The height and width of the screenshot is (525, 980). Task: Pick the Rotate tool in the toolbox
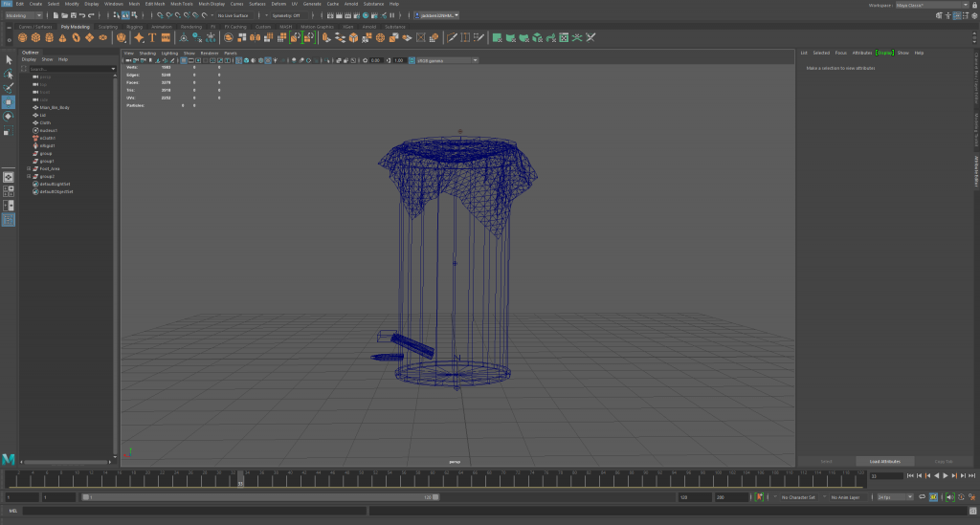click(x=9, y=117)
